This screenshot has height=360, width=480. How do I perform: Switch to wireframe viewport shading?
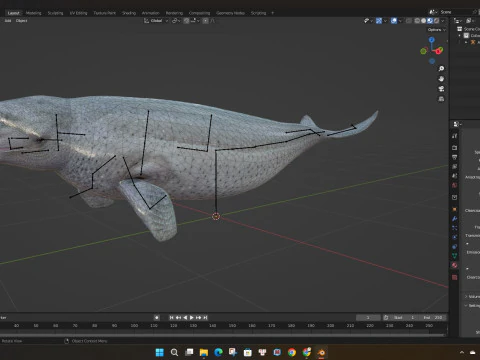tap(417, 21)
